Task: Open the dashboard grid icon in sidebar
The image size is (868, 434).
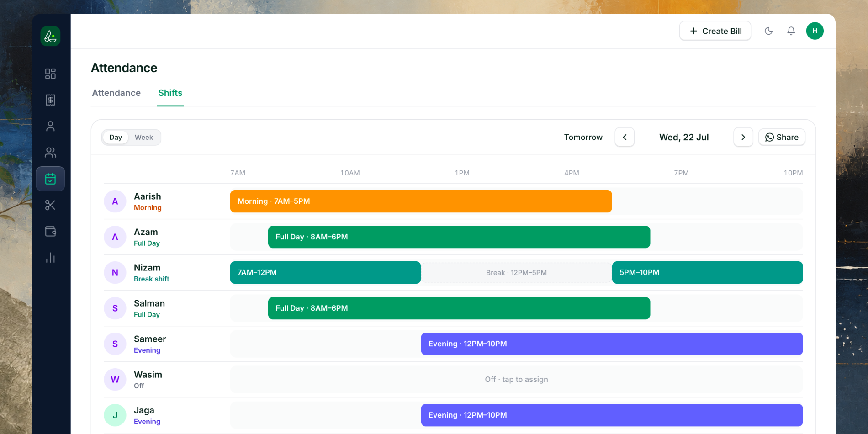Action: pos(50,74)
